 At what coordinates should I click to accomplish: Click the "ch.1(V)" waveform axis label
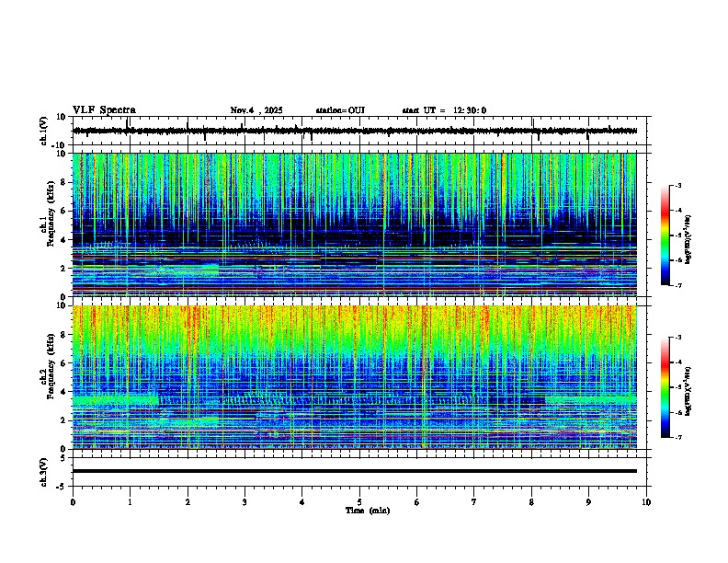pyautogui.click(x=44, y=131)
